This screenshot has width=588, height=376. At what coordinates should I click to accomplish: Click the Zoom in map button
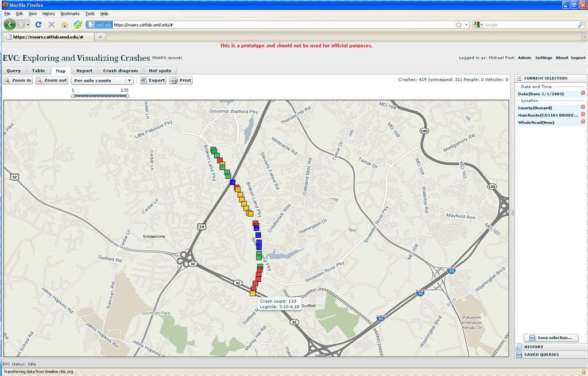[18, 80]
